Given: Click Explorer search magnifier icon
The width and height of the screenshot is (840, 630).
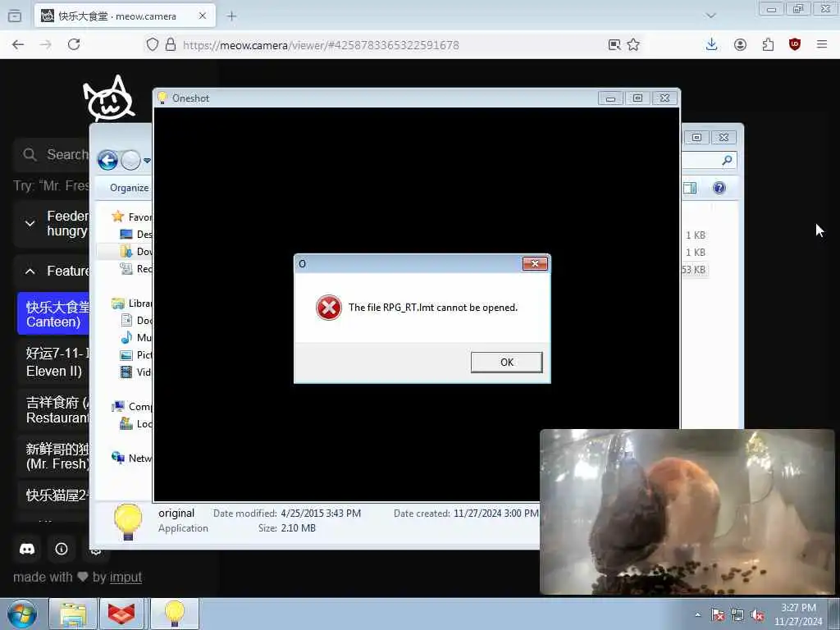Looking at the screenshot, I should pos(727,160).
